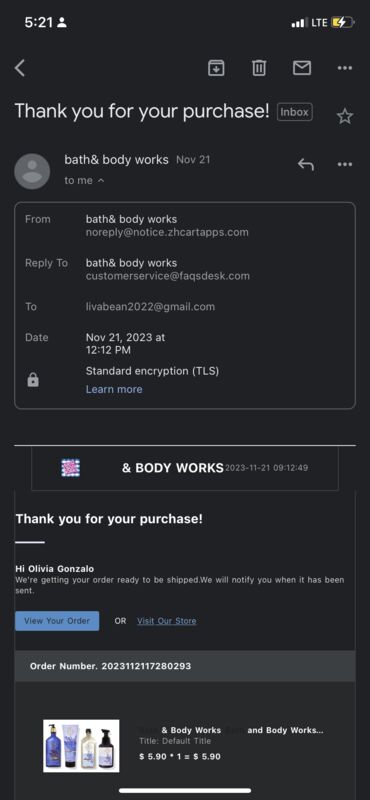Archive this email with the archive icon
The width and height of the screenshot is (370, 800).
pyautogui.click(x=216, y=67)
